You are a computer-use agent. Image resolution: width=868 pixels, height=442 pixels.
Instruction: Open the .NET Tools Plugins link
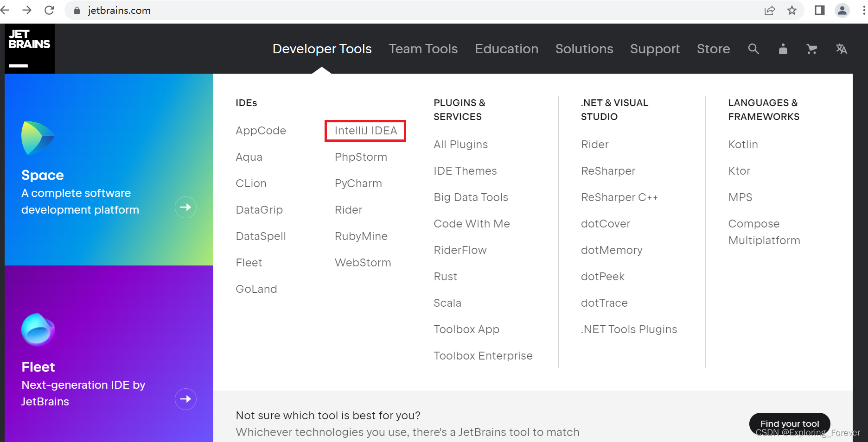[629, 329]
